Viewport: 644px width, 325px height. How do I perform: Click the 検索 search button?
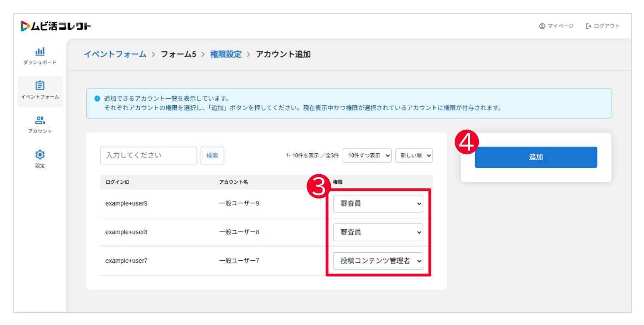[x=212, y=155]
